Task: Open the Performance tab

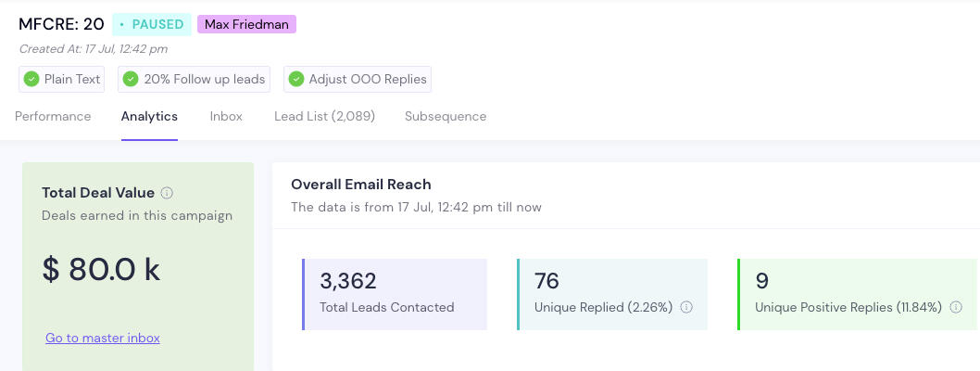Action: point(53,116)
